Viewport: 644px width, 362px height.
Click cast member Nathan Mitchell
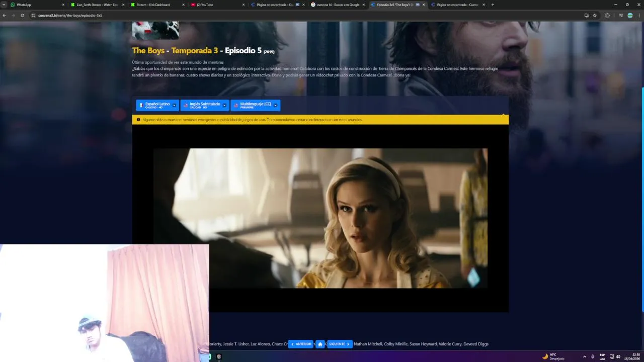367,344
